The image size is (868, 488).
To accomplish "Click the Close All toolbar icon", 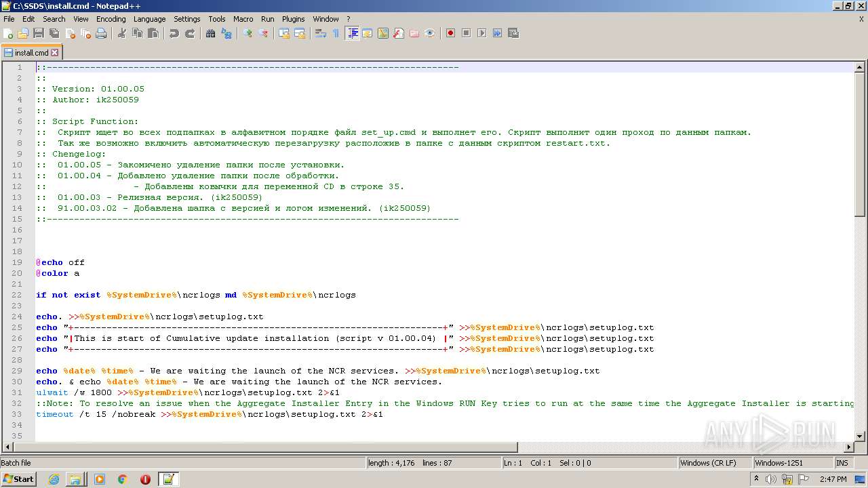I will click(85, 33).
